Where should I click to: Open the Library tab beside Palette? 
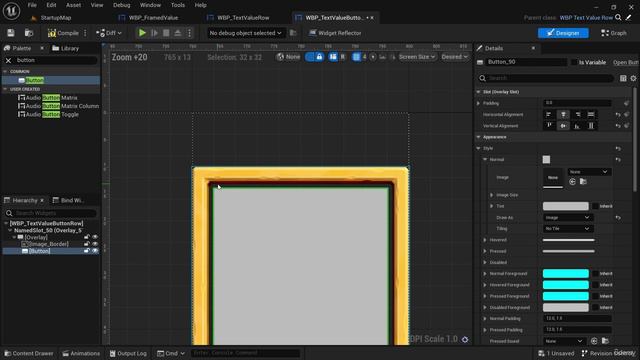click(65, 48)
